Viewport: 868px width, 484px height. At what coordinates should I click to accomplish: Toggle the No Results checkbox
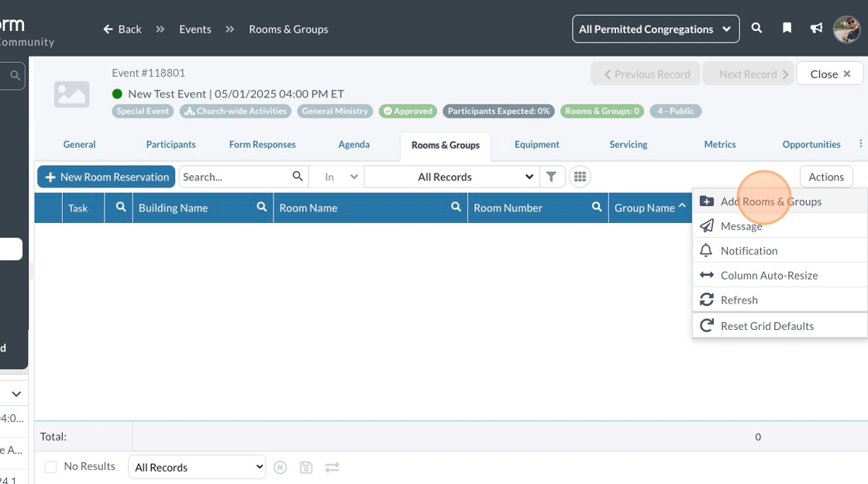pos(50,467)
